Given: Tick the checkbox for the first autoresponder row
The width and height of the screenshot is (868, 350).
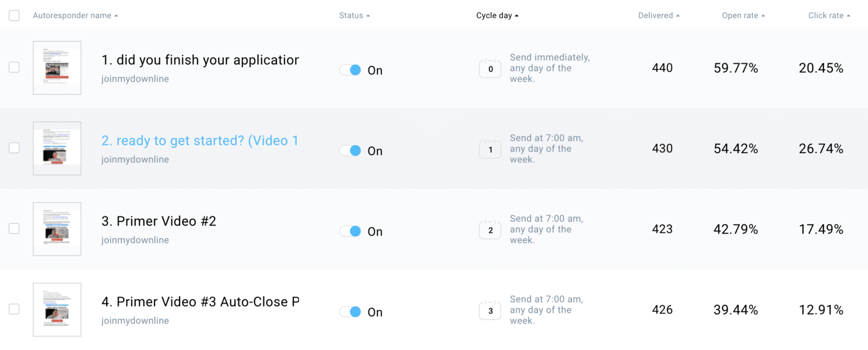Looking at the screenshot, I should [14, 68].
